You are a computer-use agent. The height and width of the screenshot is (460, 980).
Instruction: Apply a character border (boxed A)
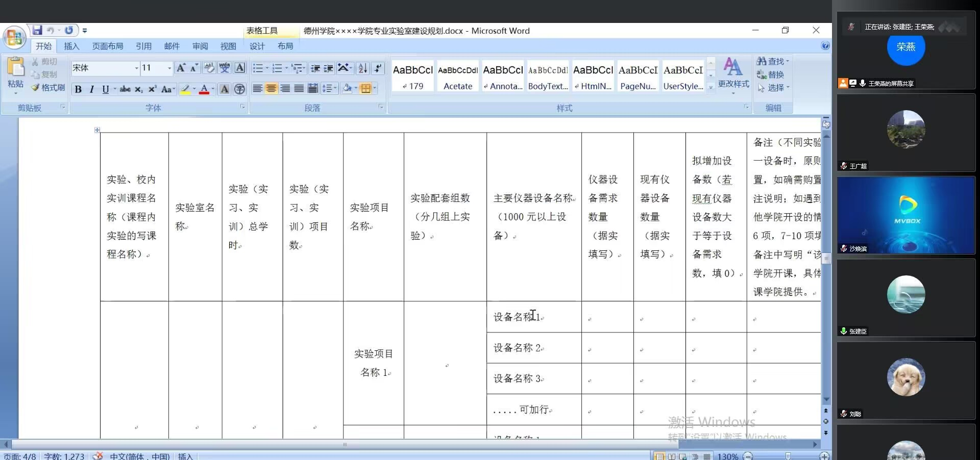tap(240, 68)
